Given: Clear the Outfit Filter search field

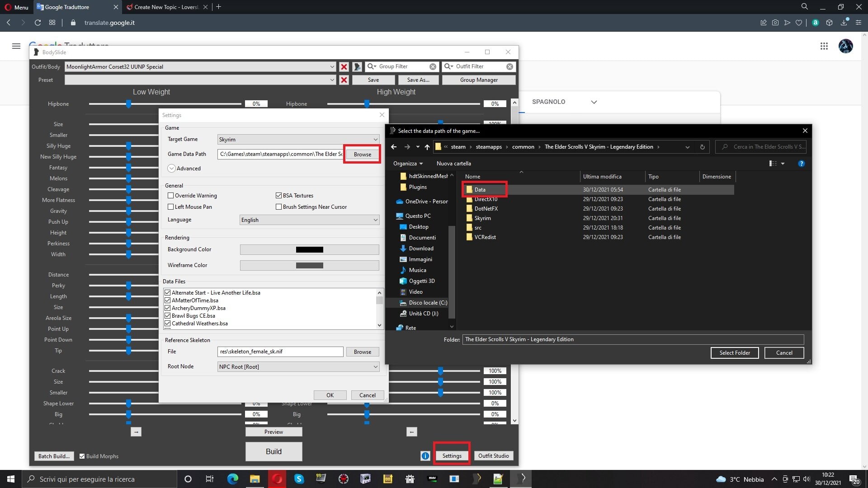Looking at the screenshot, I should tap(509, 66).
